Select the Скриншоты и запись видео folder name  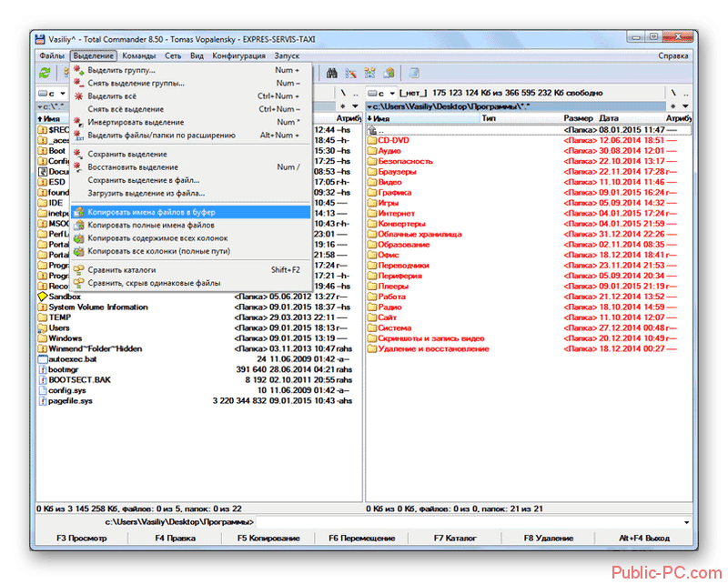tap(430, 338)
